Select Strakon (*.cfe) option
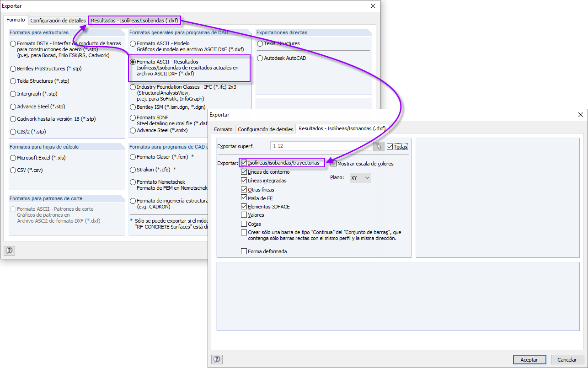588x368 pixels. pyautogui.click(x=133, y=170)
